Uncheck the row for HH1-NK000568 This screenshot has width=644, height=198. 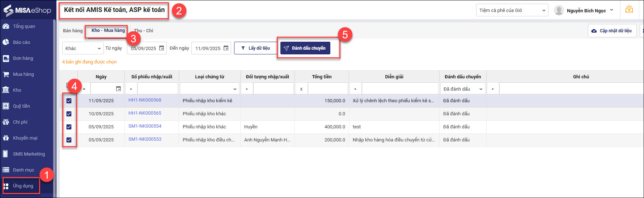coord(69,101)
